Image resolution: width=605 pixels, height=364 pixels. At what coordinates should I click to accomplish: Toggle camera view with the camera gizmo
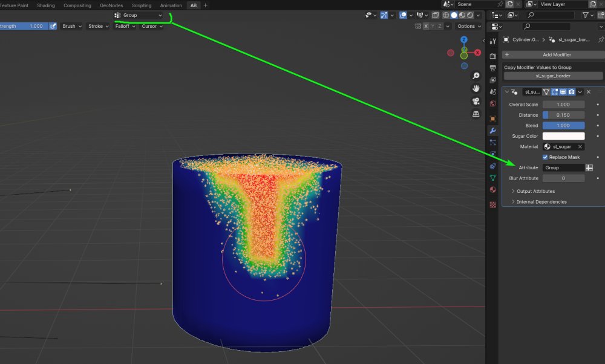[x=476, y=101]
